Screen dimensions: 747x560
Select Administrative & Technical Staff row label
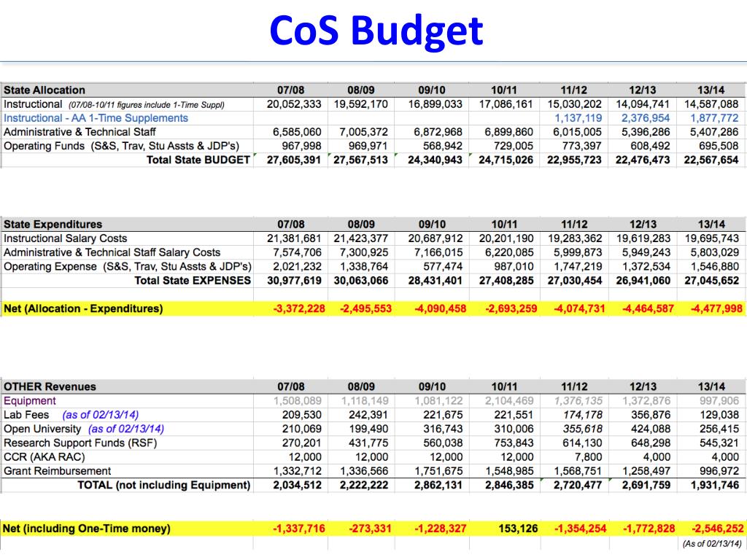pos(80,132)
